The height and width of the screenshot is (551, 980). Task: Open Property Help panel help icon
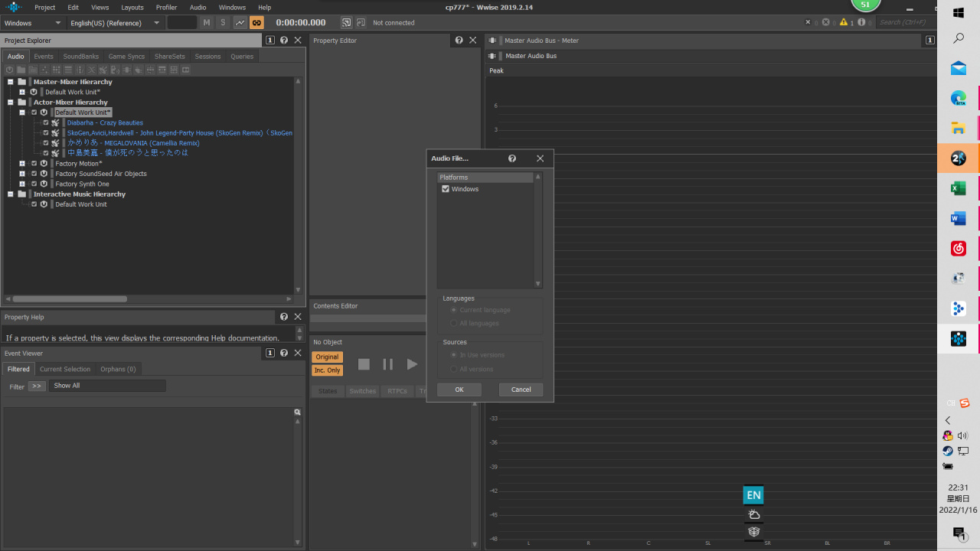pyautogui.click(x=284, y=317)
